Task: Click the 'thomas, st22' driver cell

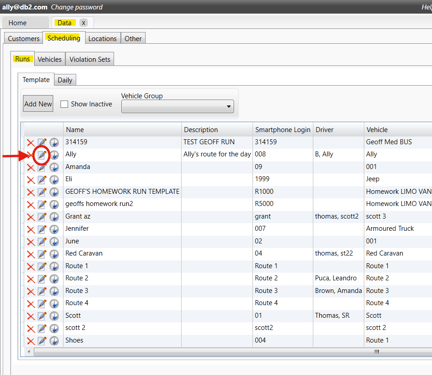Action: (339, 253)
